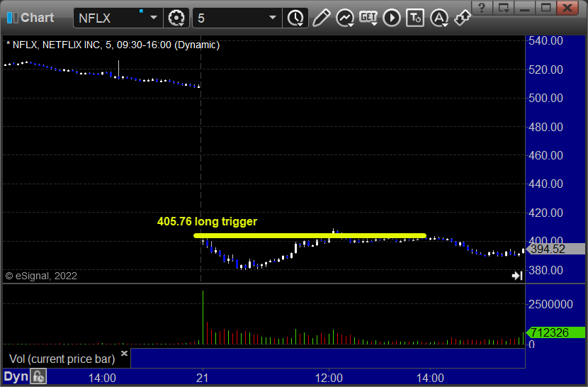Image resolution: width=588 pixels, height=387 pixels.
Task: Select the yellow long trigger line
Action: pos(310,236)
